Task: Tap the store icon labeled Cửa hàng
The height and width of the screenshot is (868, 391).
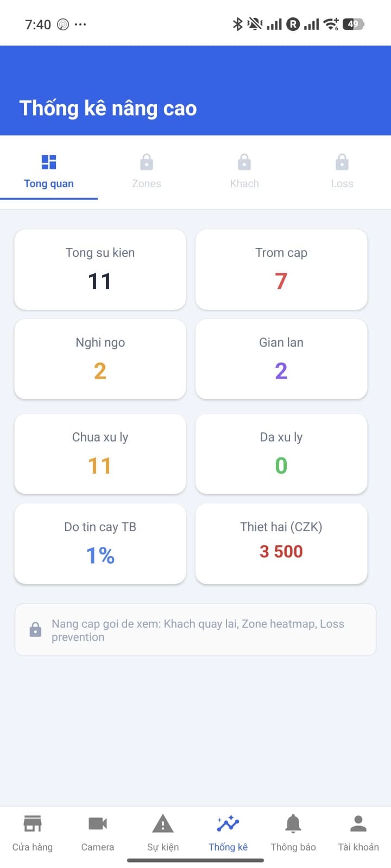Action: (x=33, y=824)
